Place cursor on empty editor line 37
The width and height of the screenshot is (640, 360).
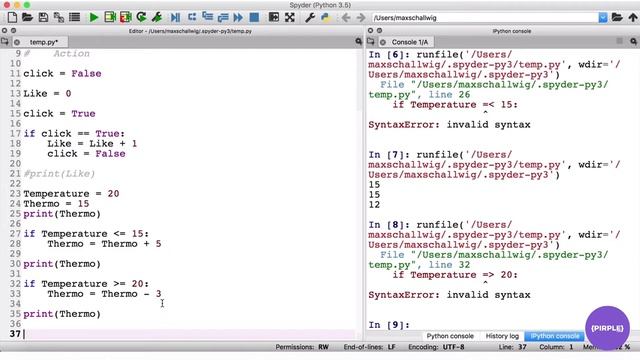coord(190,334)
